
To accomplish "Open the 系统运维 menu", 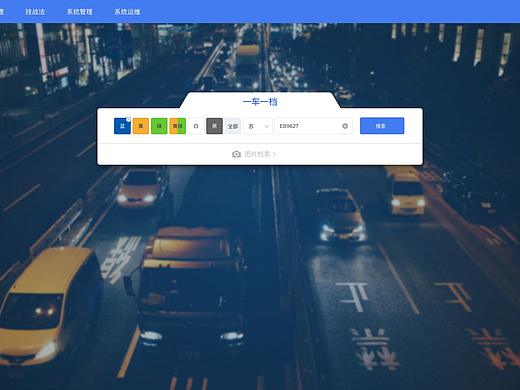I will coord(127,12).
